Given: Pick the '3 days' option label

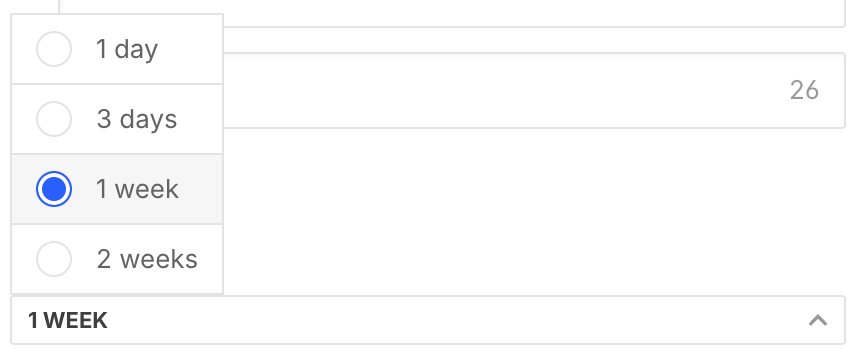Looking at the screenshot, I should coord(137,119).
